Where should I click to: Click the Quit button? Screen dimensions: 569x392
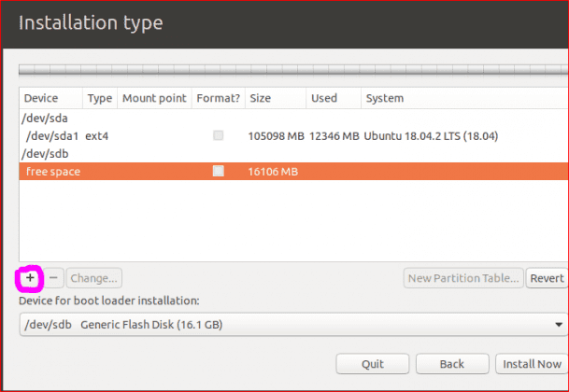(x=373, y=364)
